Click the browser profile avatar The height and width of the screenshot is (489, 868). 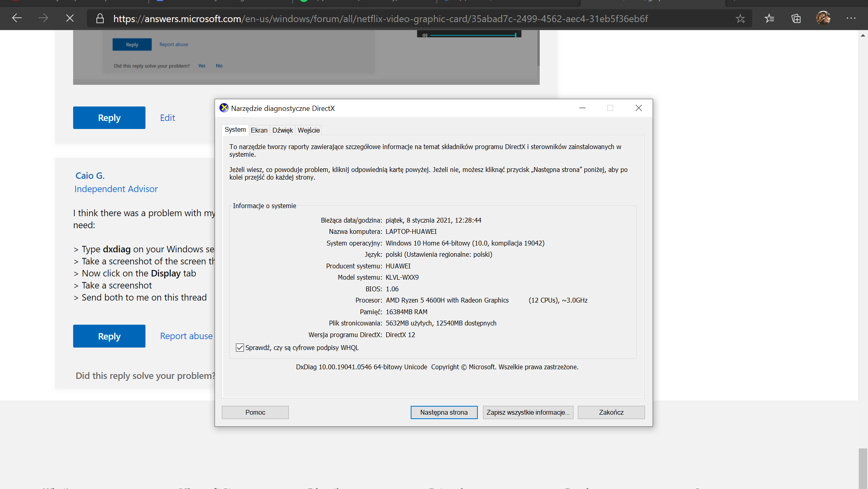(823, 18)
